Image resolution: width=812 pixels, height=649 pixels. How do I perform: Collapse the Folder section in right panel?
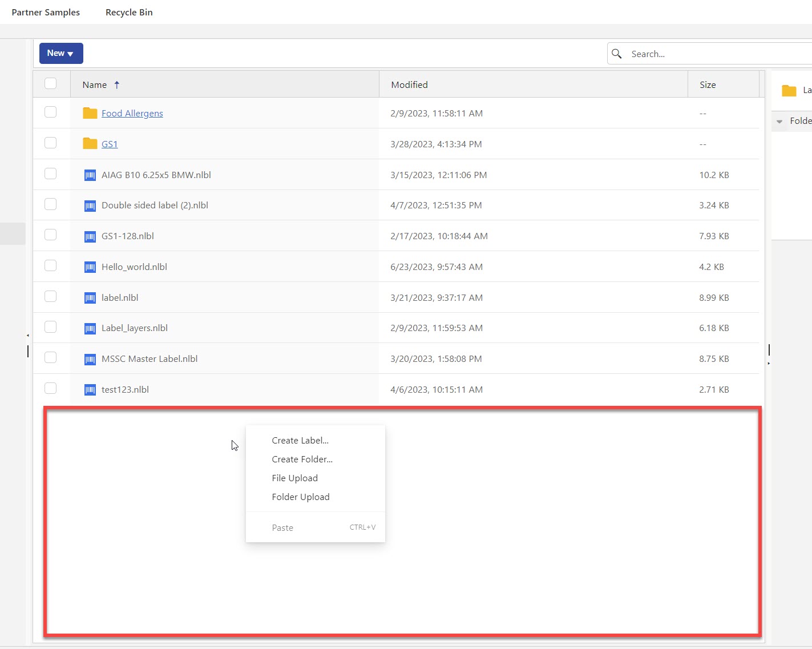click(779, 121)
